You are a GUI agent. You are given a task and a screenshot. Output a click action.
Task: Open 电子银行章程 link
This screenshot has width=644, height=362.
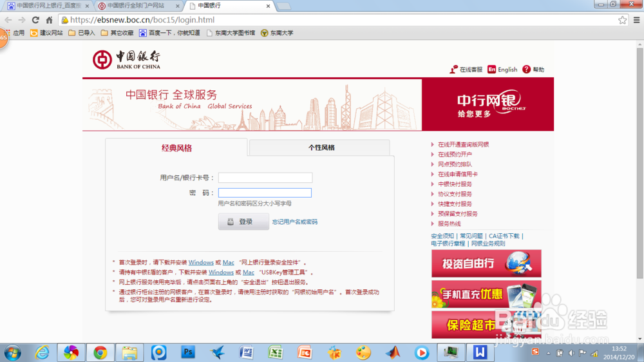[448, 243]
